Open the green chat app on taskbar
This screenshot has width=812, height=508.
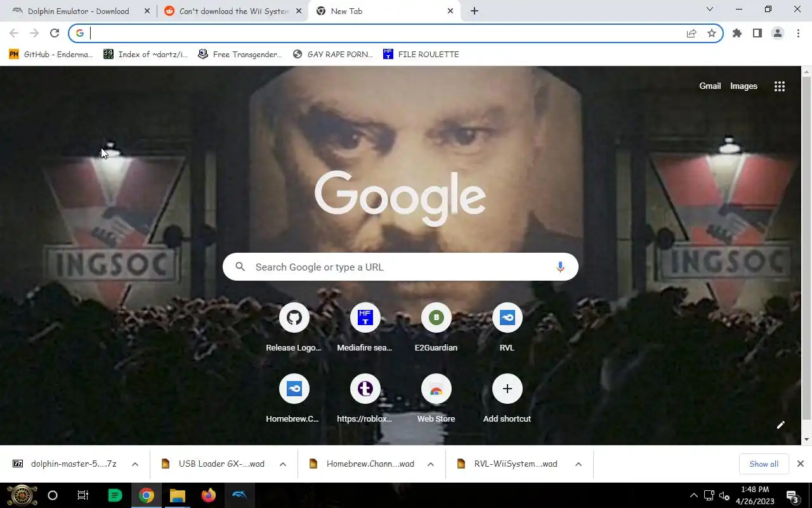click(x=115, y=495)
